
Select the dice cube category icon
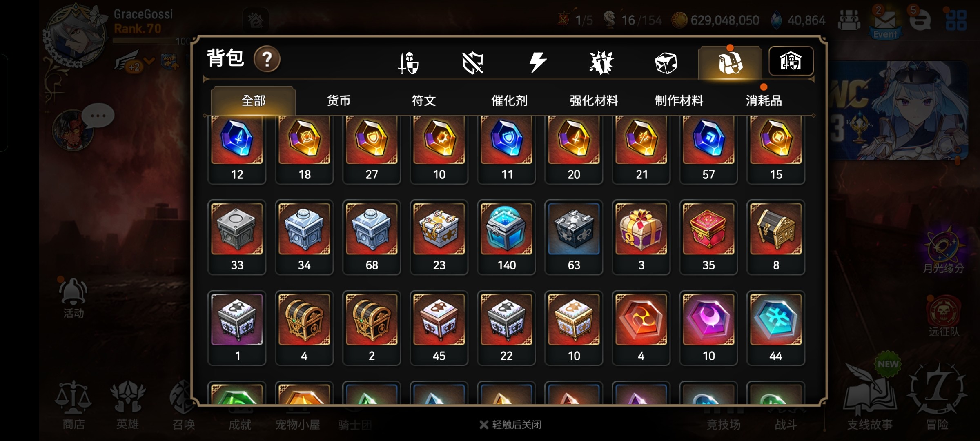point(666,62)
